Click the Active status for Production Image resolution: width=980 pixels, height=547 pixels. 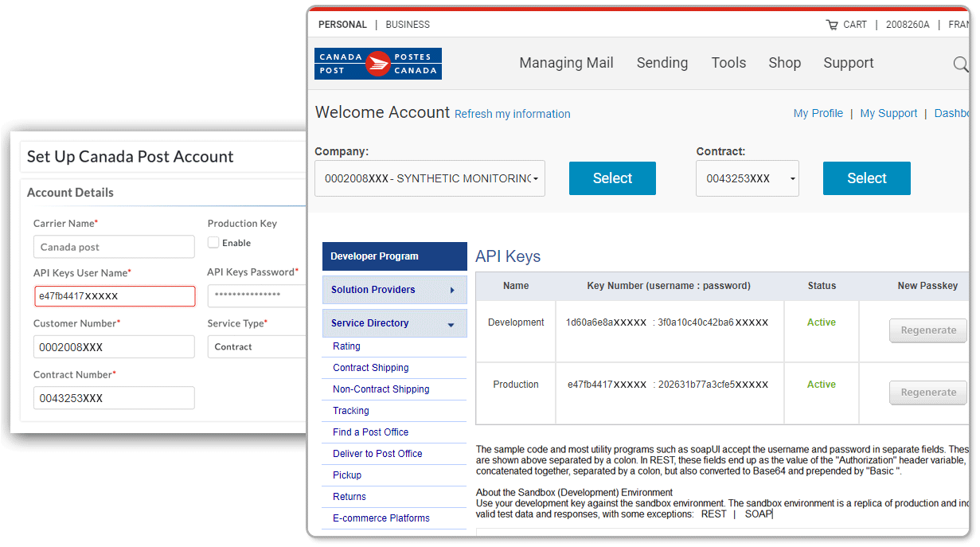click(x=822, y=385)
